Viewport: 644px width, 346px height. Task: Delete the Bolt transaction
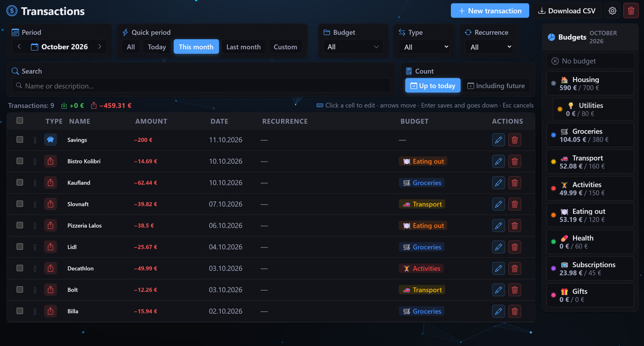click(x=515, y=290)
